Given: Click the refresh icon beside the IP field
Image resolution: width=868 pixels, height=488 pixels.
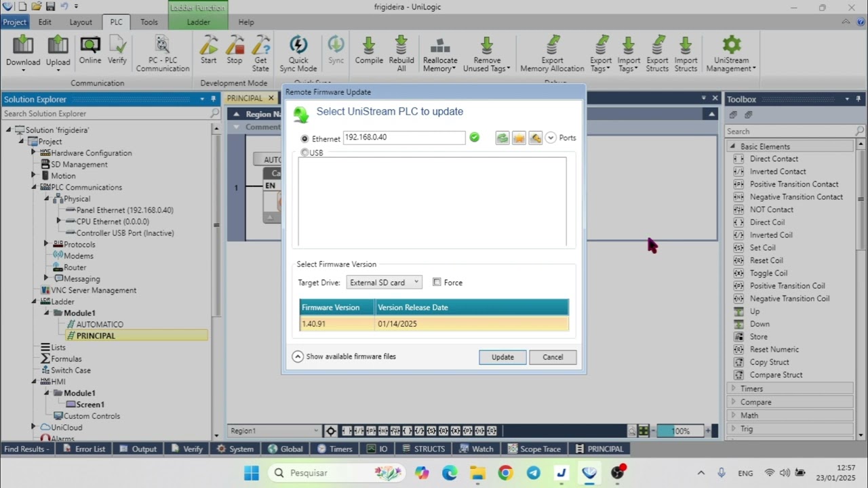Looking at the screenshot, I should tap(502, 138).
